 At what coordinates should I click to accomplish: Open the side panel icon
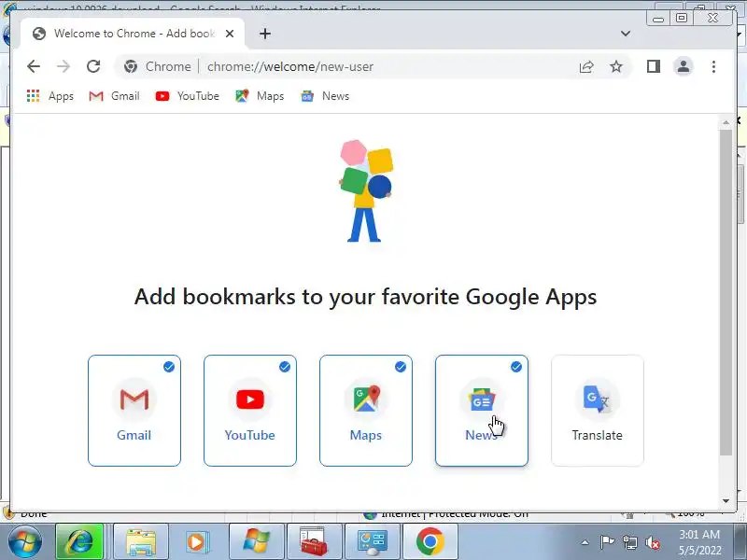point(653,66)
